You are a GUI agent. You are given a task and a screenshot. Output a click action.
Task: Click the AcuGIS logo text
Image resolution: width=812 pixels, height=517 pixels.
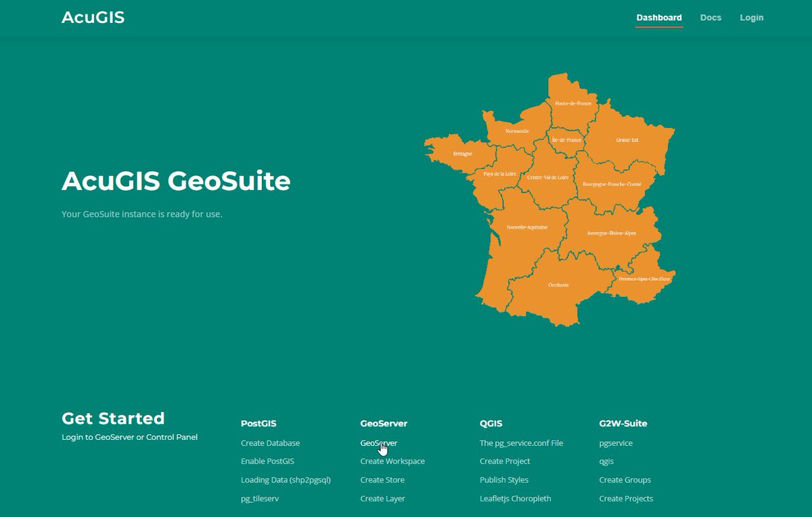[93, 18]
